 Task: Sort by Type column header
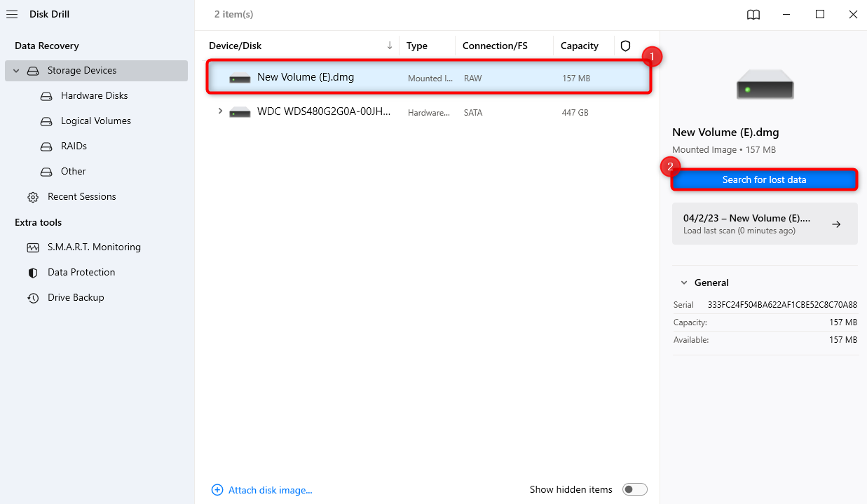click(x=417, y=46)
